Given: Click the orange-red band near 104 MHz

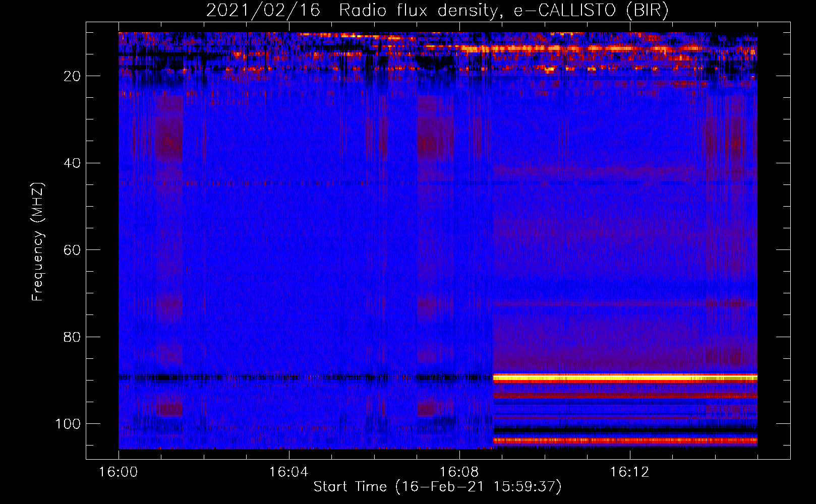Looking at the screenshot, I should pos(625,440).
